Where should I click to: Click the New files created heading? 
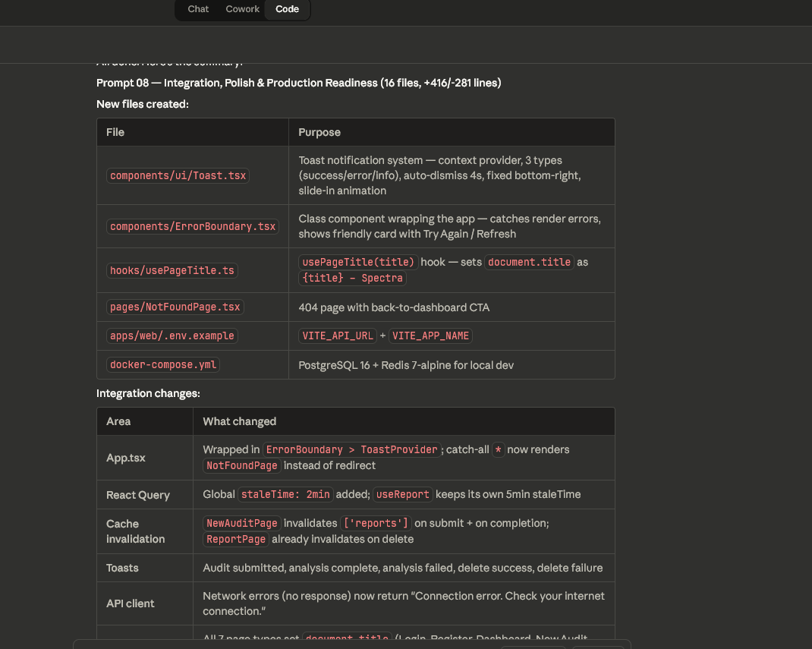[143, 104]
